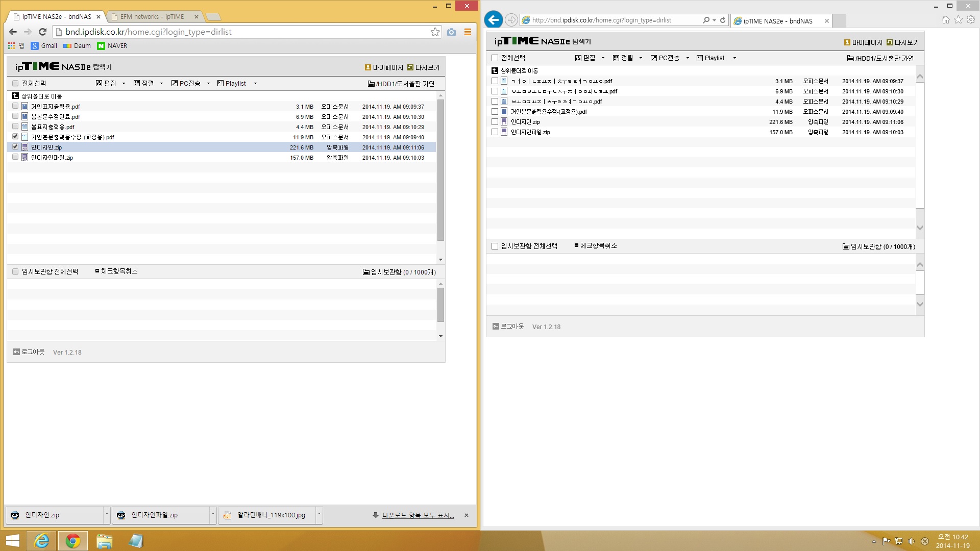Screen dimensions: 980x551
Task: Go back using Internet Explorer's back arrow
Action: click(x=493, y=20)
